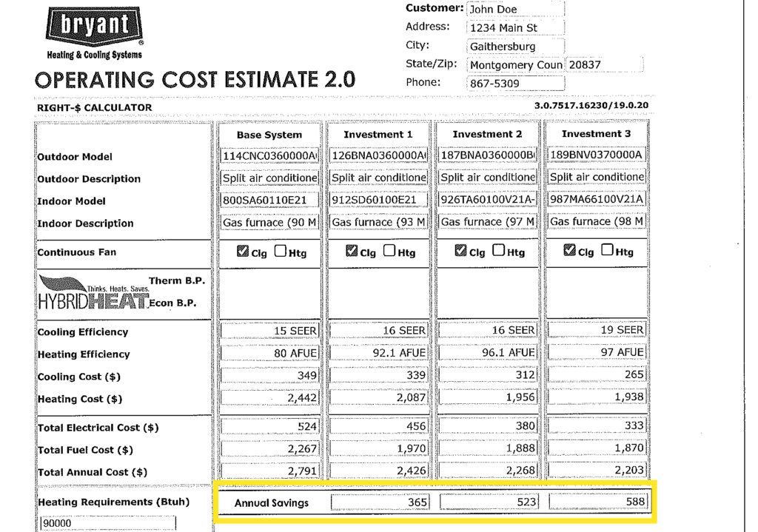Enable Investment 2 Htg continuous fan
The height and width of the screenshot is (532, 758).
[x=498, y=250]
